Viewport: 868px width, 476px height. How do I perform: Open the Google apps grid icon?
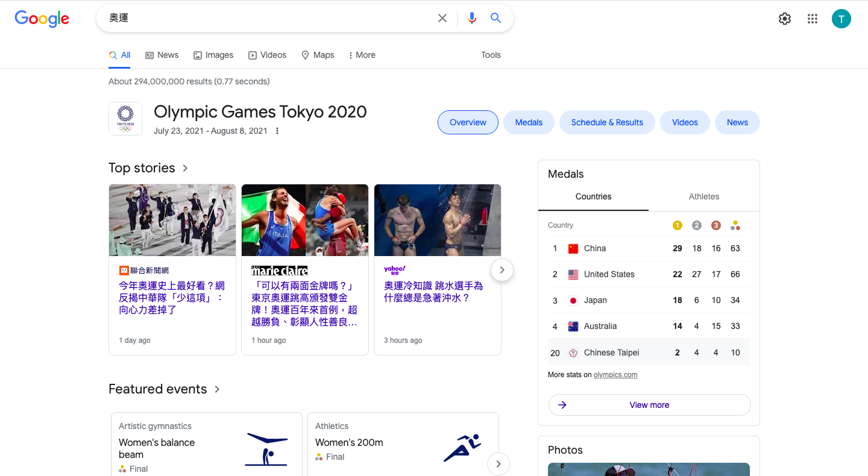pyautogui.click(x=813, y=19)
